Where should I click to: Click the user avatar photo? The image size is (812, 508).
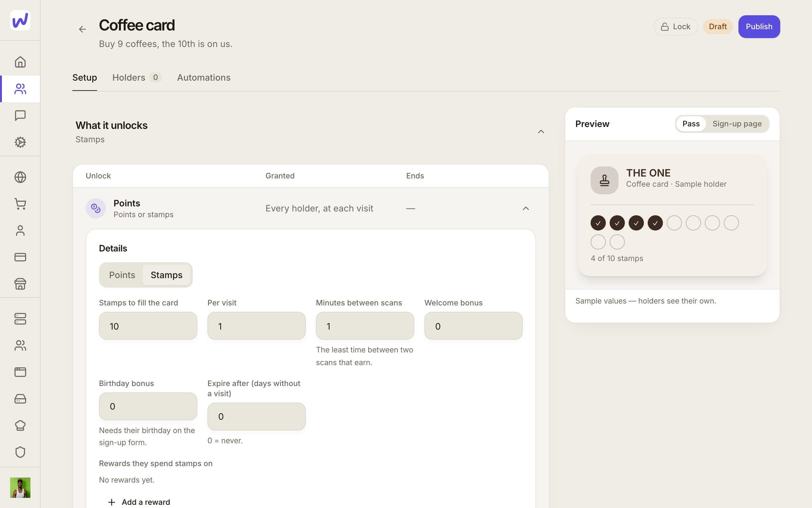[20, 487]
